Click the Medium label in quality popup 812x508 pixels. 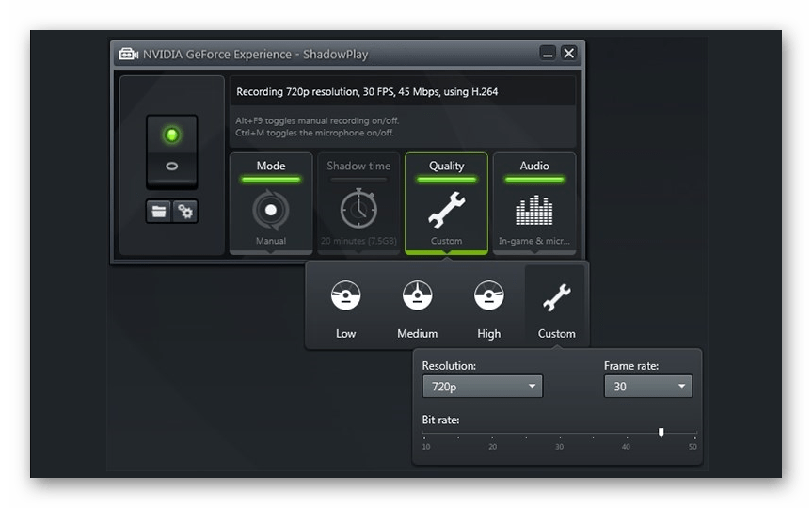pyautogui.click(x=418, y=333)
